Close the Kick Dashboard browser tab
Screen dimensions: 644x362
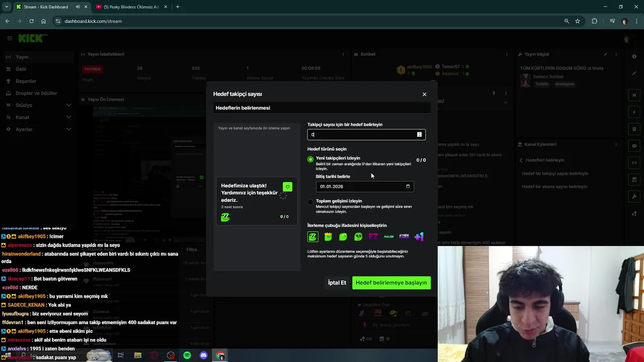[x=86, y=7]
